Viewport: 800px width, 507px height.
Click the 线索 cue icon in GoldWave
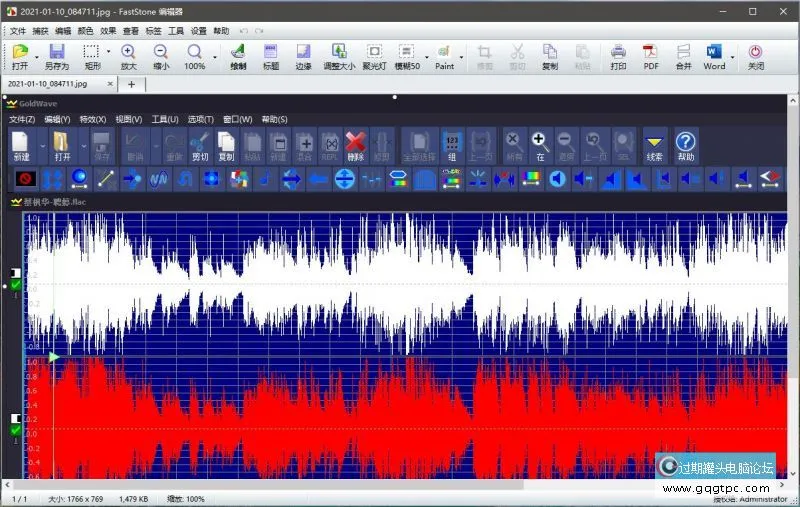point(655,146)
